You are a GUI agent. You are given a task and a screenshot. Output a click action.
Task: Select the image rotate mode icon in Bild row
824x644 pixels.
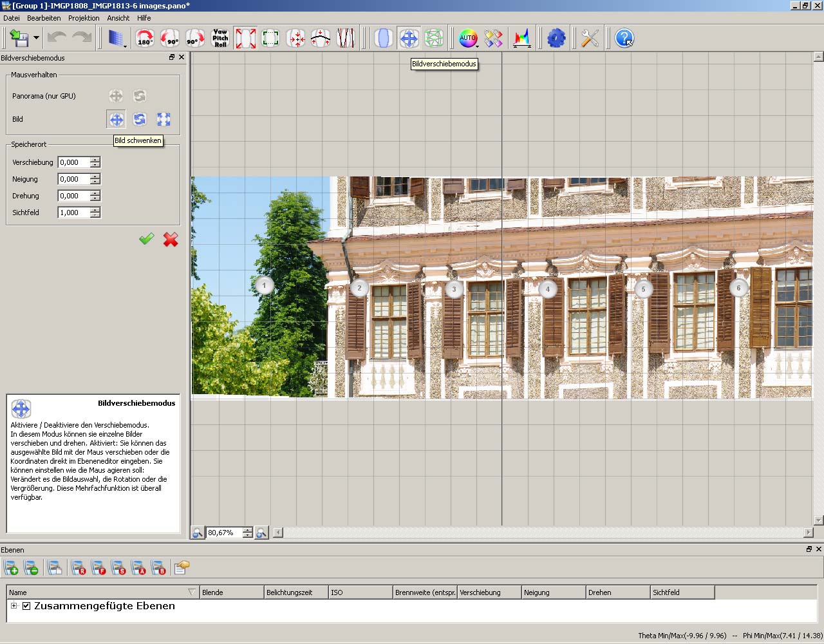[x=140, y=119]
